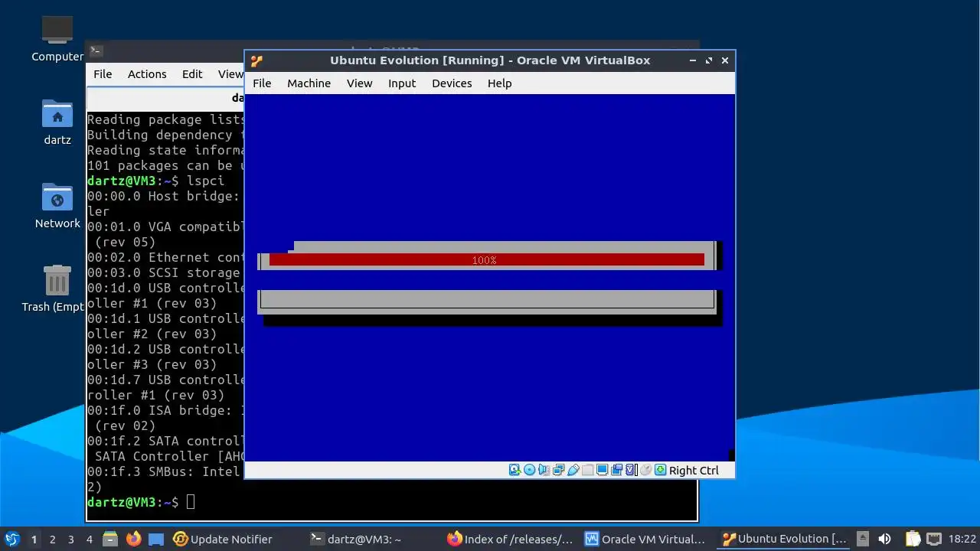The height and width of the screenshot is (551, 980).
Task: Switch to the Index of /releases Firefox taskbar entry
Action: coord(510,539)
